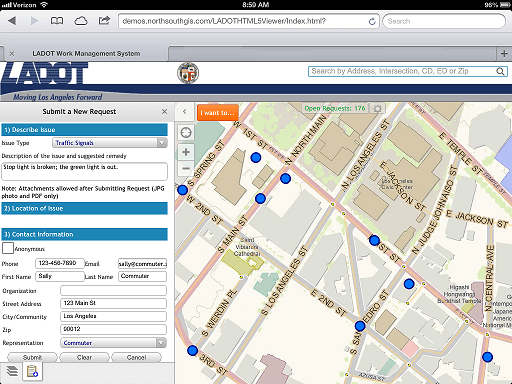Click the blue request marker near W 1st St
Viewport: 512px width, 384px height.
[x=256, y=157]
